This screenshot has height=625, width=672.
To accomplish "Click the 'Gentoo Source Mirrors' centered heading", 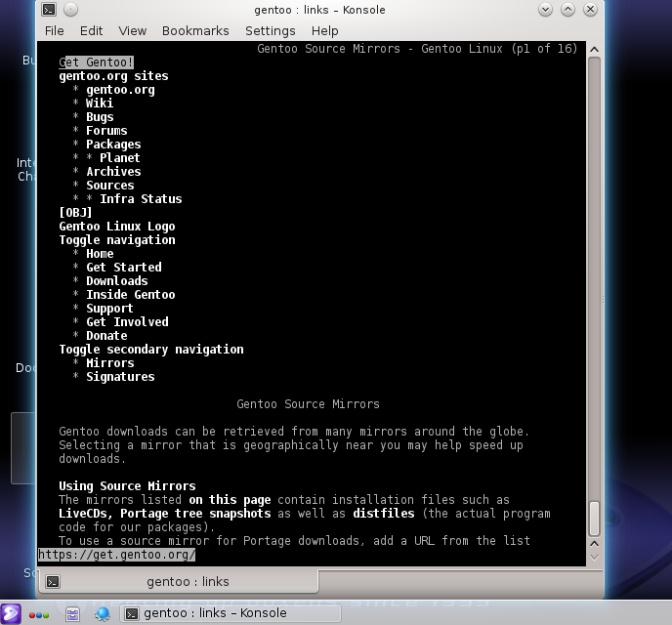I will [308, 404].
